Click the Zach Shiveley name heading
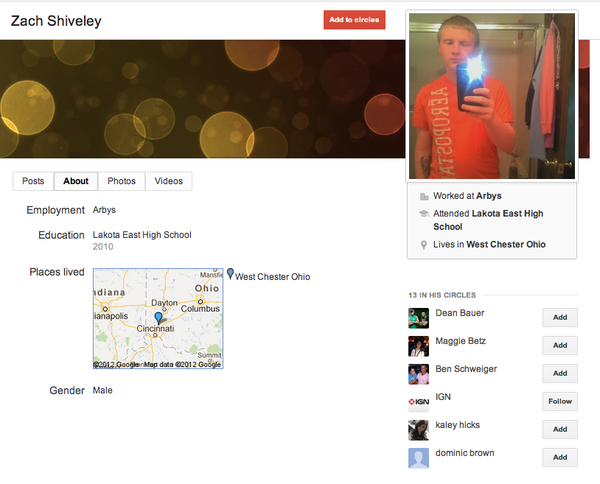Viewport: 600px width, 484px height. (x=56, y=21)
